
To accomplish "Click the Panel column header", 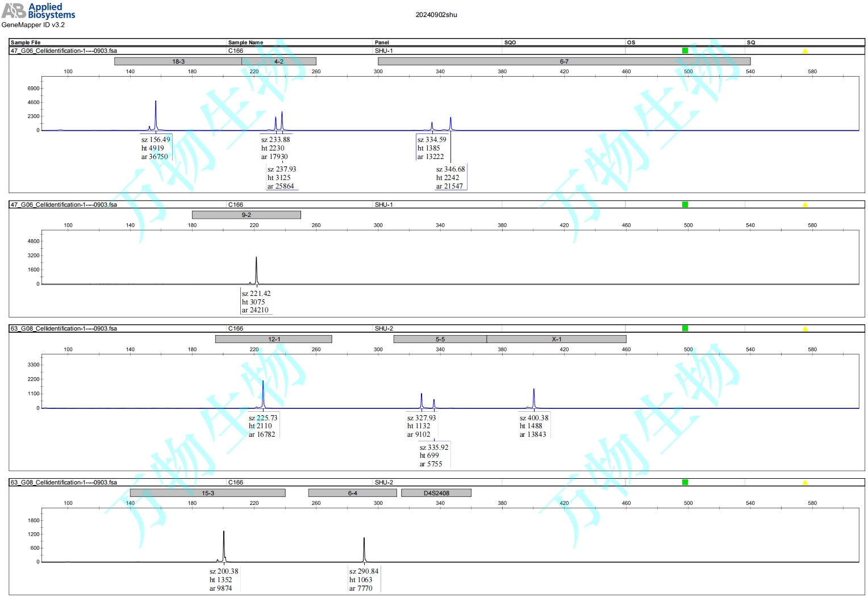I will (382, 43).
